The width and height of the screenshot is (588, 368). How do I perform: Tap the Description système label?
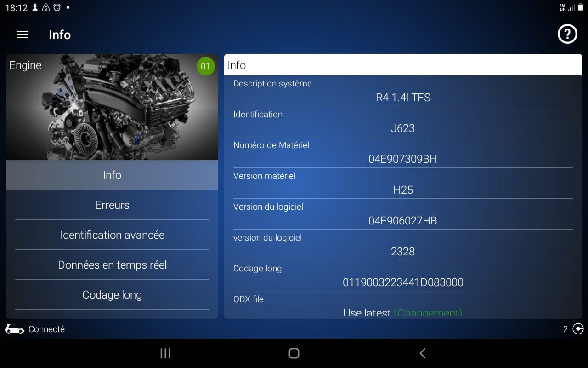coord(272,84)
